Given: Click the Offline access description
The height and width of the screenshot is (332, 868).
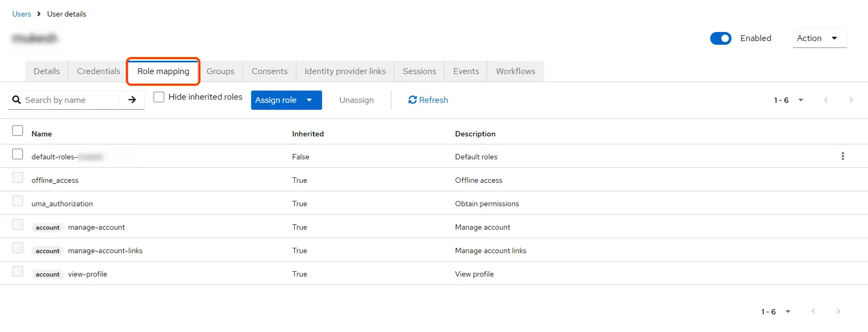Looking at the screenshot, I should (x=479, y=180).
